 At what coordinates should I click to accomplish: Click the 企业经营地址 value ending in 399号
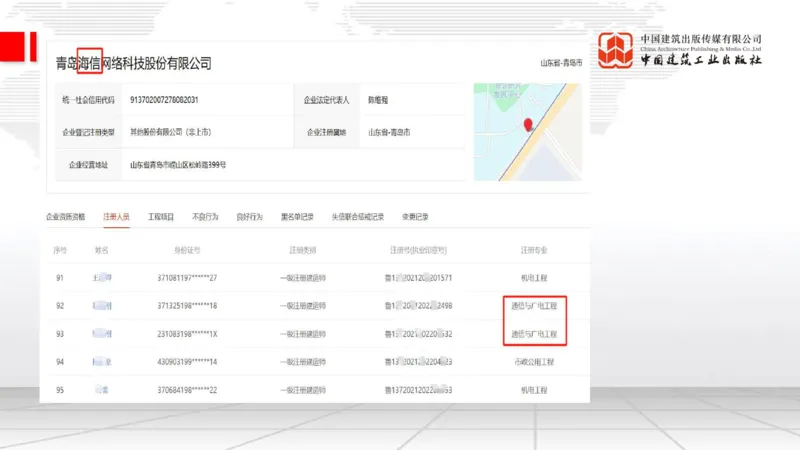coord(178,165)
